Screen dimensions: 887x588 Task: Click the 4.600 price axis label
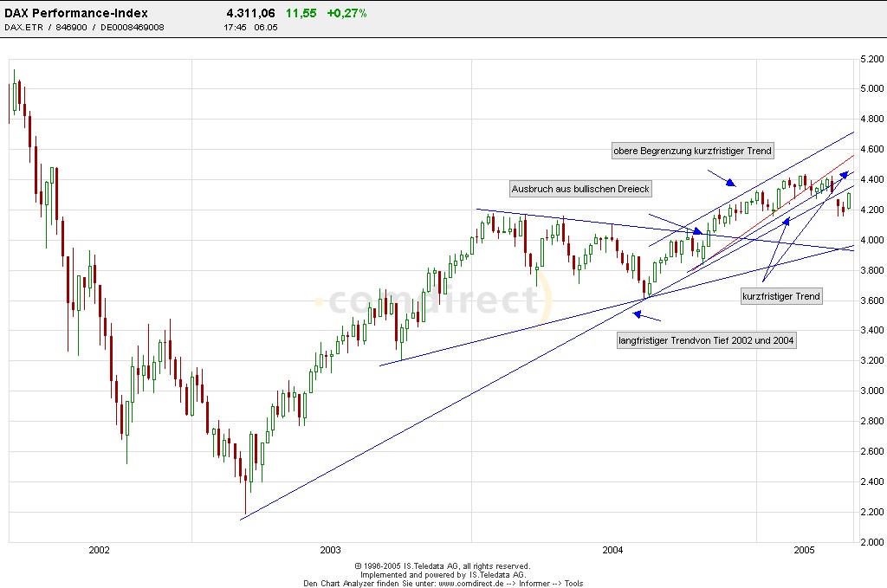point(871,149)
